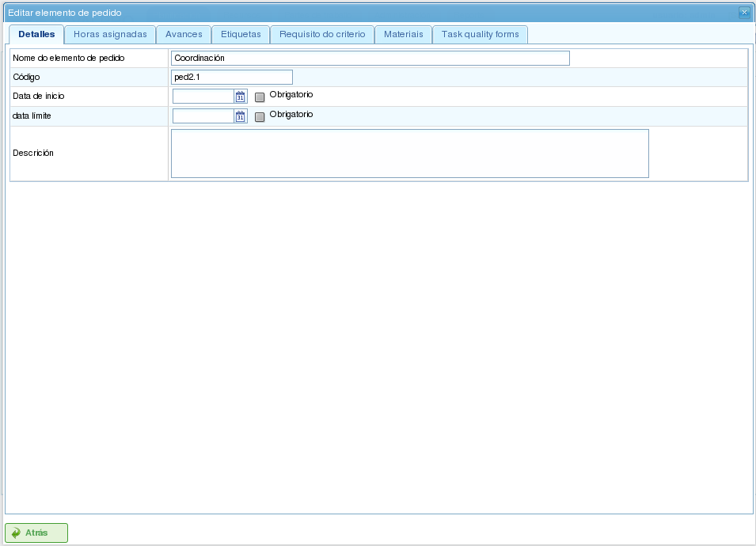Enable Obrigatorio checkbox for Data de inicio

click(x=260, y=97)
